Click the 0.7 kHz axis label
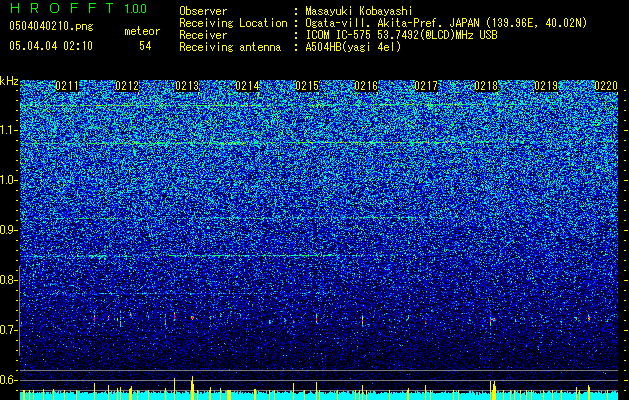The height and width of the screenshot is (400, 629). tap(9, 330)
